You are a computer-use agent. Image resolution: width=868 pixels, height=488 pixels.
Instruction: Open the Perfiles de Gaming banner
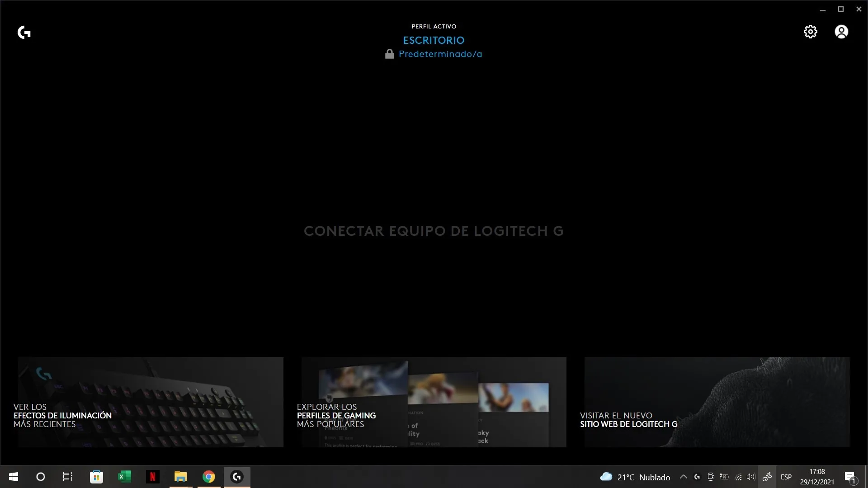(434, 402)
